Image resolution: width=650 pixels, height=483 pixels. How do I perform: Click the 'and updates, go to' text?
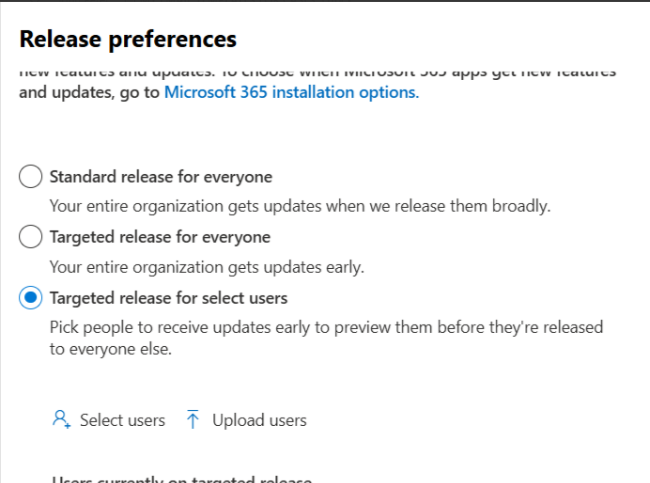click(x=90, y=92)
